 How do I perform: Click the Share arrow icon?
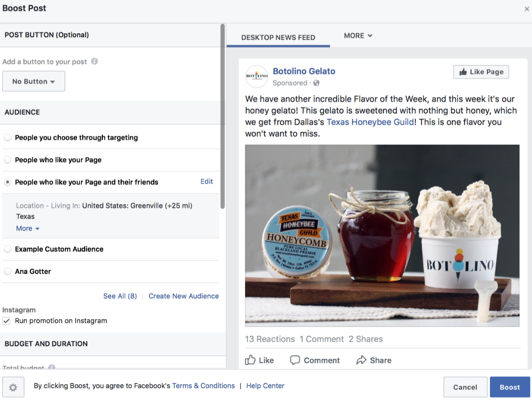(x=361, y=360)
